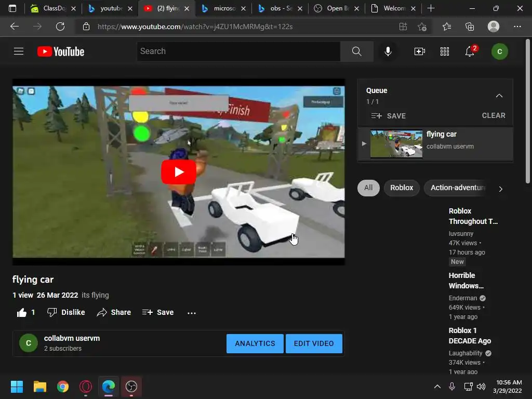Open Opera browser from the taskbar

point(86,387)
